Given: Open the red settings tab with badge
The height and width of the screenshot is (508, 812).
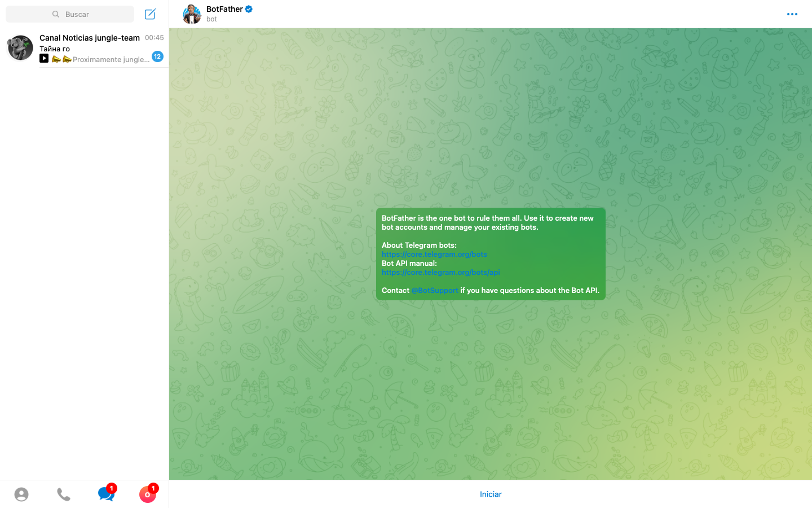Looking at the screenshot, I should click(x=148, y=494).
